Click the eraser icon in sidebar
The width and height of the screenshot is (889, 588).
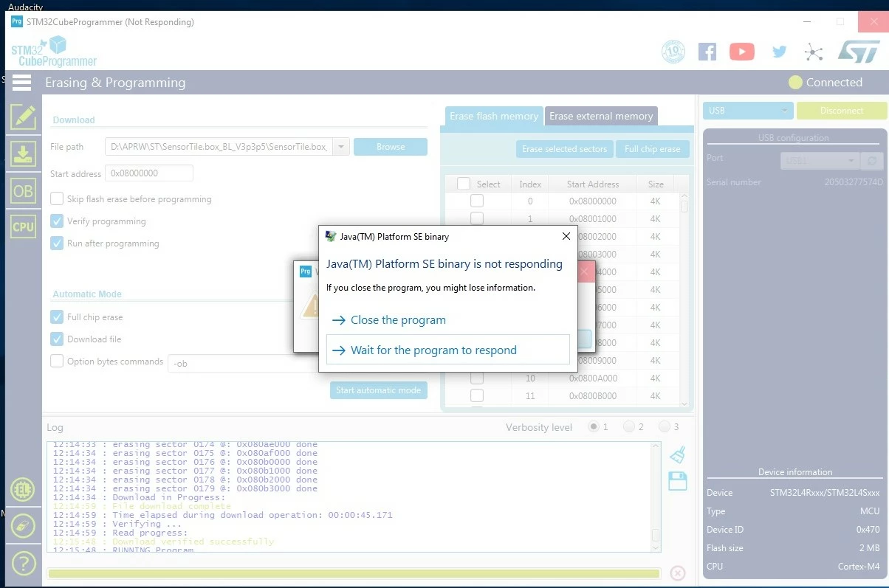[23, 526]
